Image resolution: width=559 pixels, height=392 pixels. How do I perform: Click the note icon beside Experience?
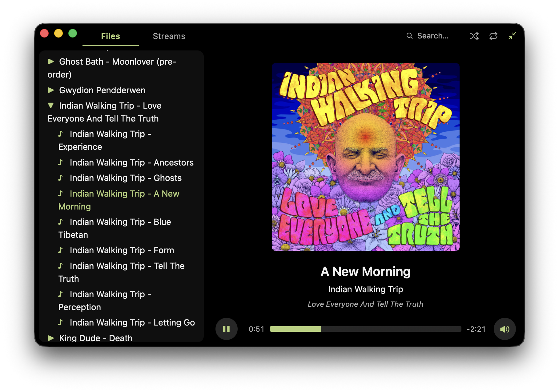click(61, 134)
